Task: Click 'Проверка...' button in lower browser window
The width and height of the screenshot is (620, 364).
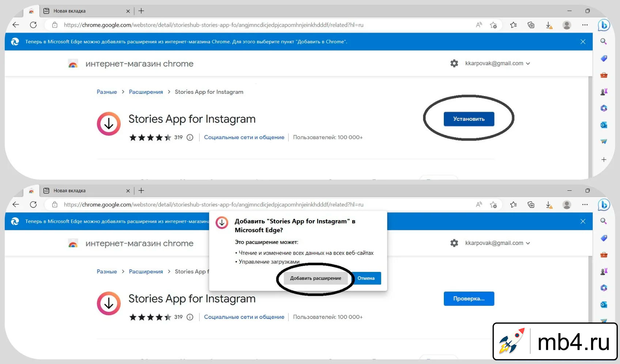Action: [469, 299]
